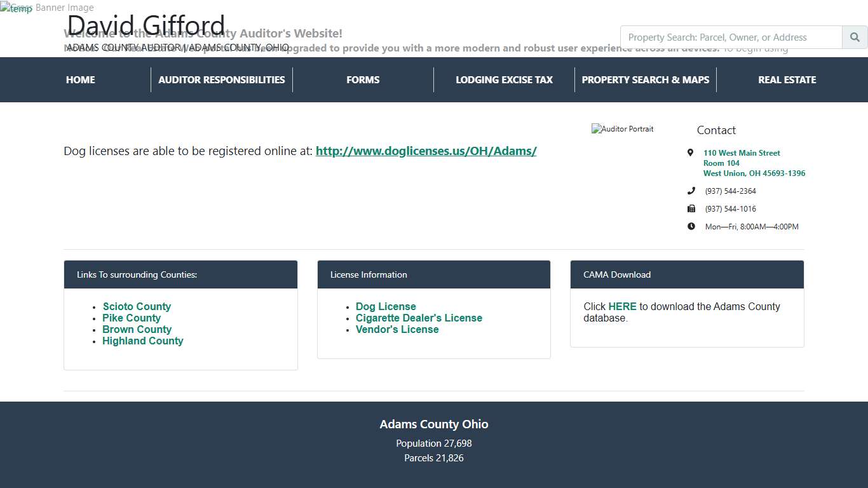Open the FORMS navigation menu item
The width and height of the screenshot is (868, 488).
363,79
